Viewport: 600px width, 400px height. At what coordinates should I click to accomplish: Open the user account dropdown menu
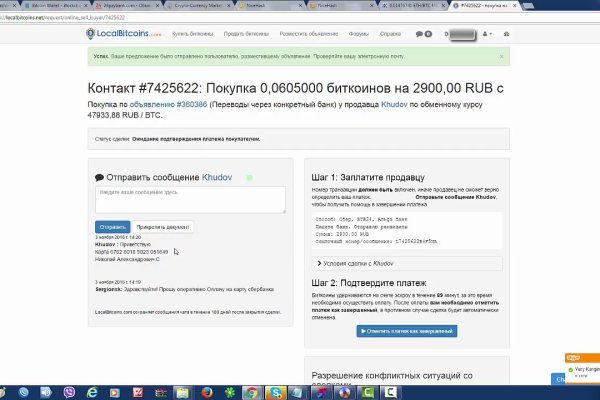click(x=471, y=34)
